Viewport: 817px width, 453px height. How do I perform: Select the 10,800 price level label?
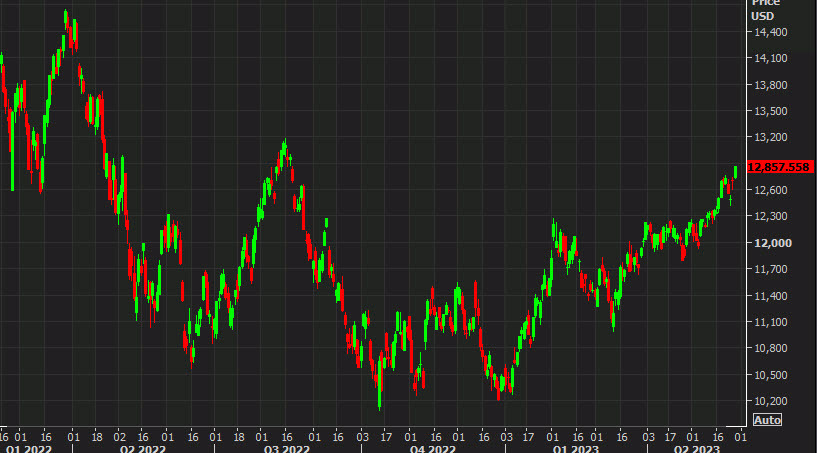coord(771,348)
